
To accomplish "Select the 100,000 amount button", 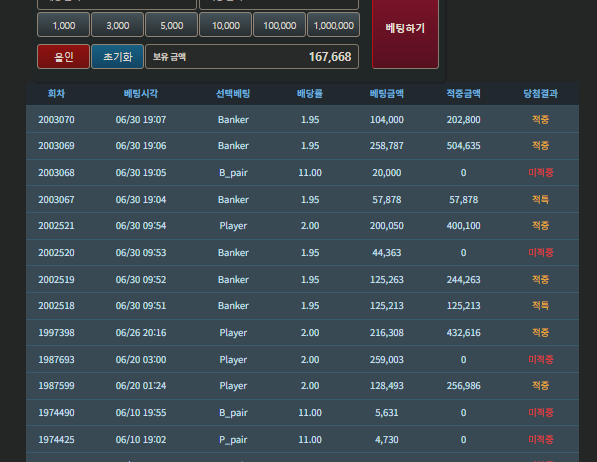I will pyautogui.click(x=280, y=25).
